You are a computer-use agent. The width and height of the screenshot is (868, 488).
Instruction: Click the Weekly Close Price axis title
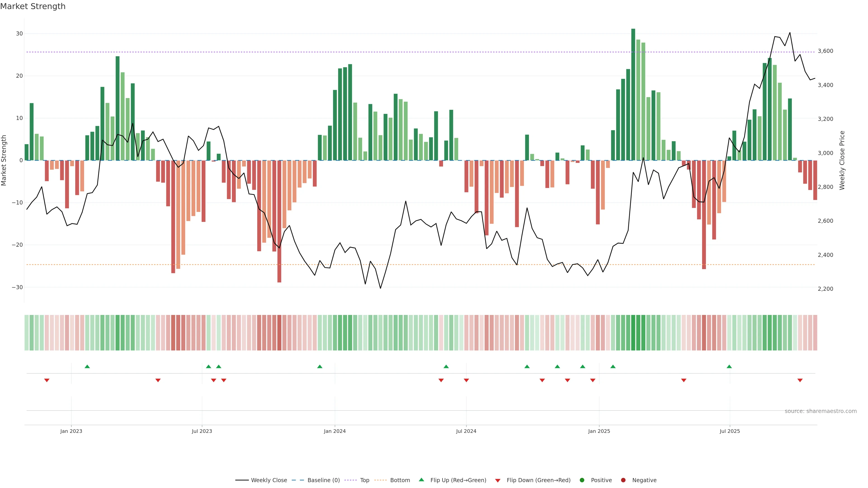click(842, 160)
